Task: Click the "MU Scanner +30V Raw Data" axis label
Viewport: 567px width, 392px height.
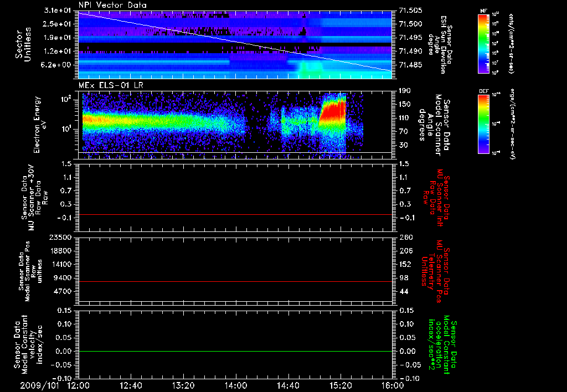Action: tap(34, 198)
